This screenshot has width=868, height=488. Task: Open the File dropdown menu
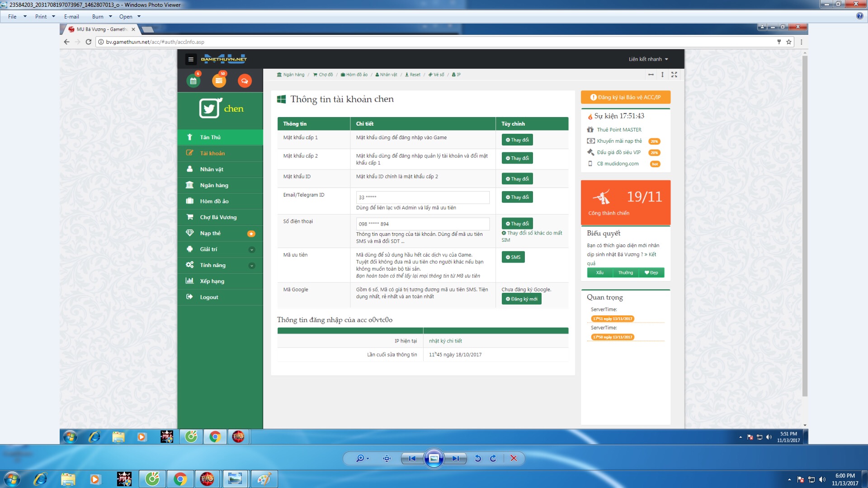[x=12, y=17]
